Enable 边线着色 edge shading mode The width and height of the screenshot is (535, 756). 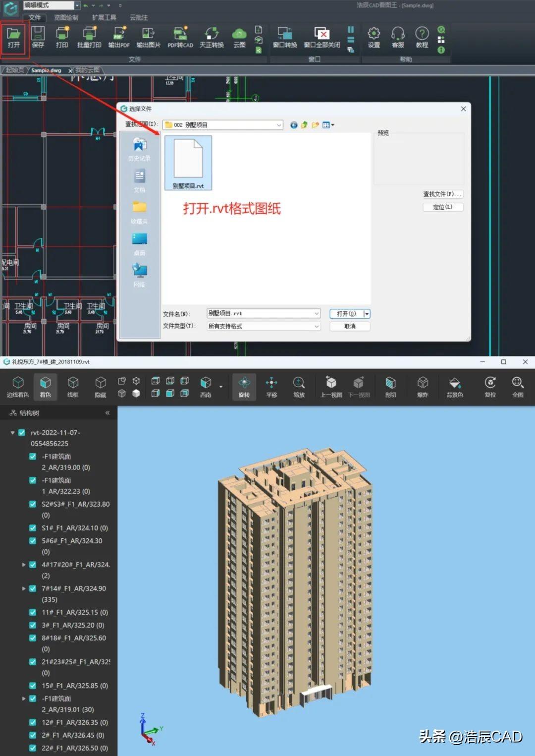click(x=18, y=387)
